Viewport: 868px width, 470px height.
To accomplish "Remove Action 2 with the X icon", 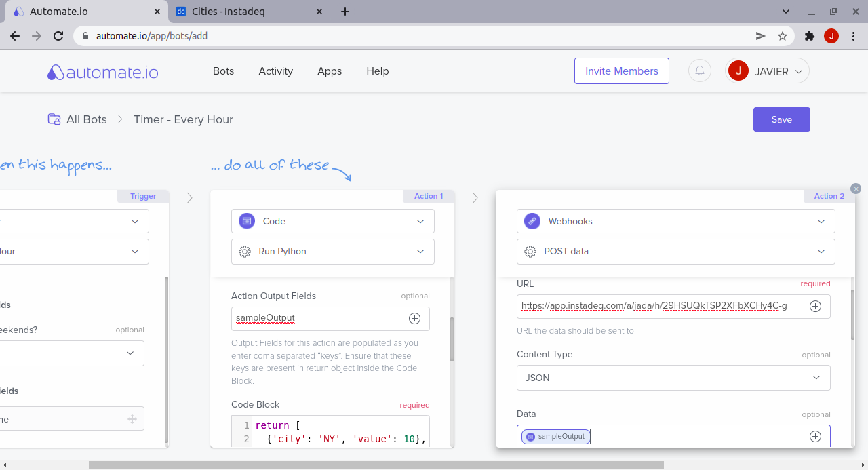I will 856,189.
